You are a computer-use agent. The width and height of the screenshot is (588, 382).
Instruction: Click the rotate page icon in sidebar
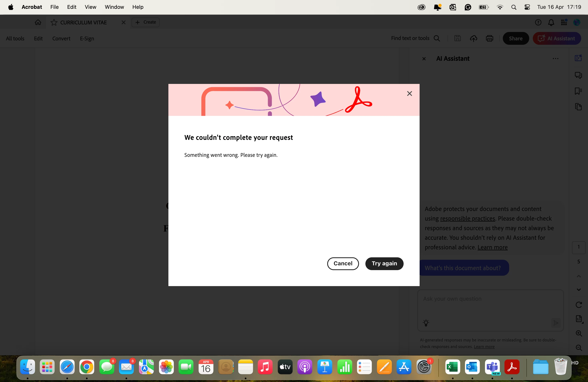pyautogui.click(x=579, y=305)
